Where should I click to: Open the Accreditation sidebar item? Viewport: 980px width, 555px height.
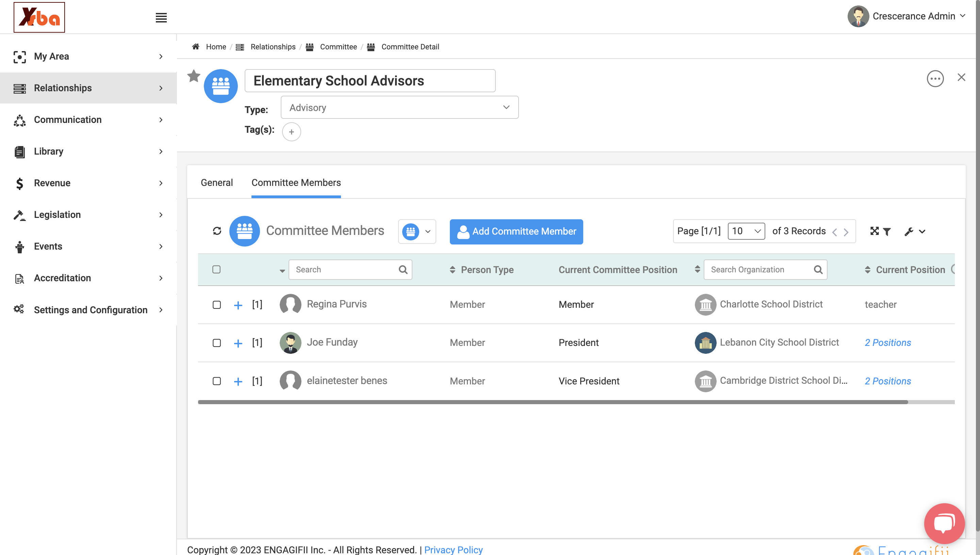[88, 278]
